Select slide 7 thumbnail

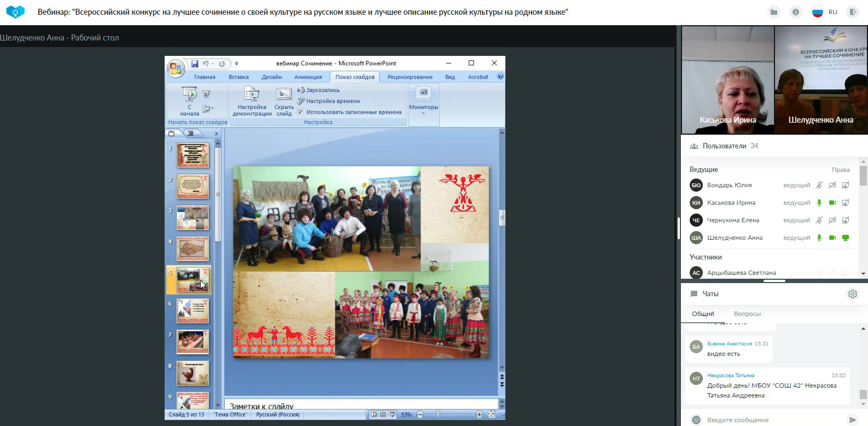(193, 342)
